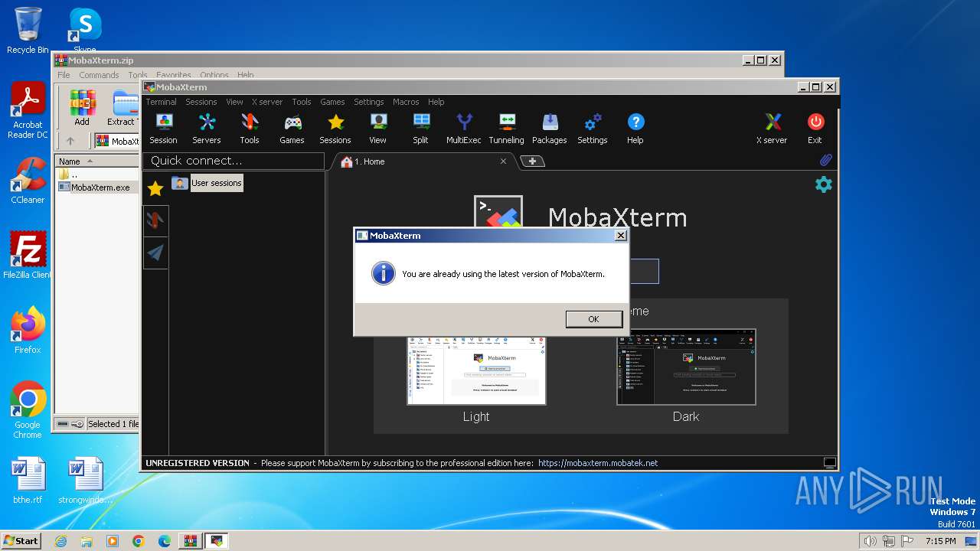Open the Settings gears toolbar icon
The height and width of the screenshot is (551, 980).
[593, 129]
